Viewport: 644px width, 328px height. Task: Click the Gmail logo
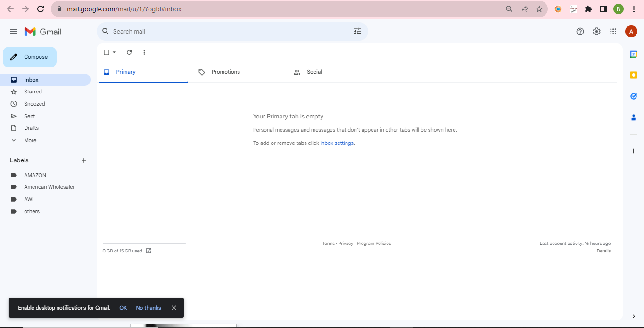[43, 32]
